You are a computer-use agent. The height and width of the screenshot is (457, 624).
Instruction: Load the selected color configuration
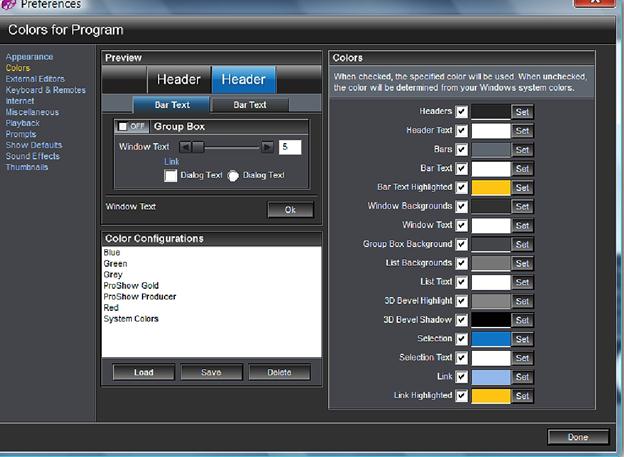tap(144, 372)
